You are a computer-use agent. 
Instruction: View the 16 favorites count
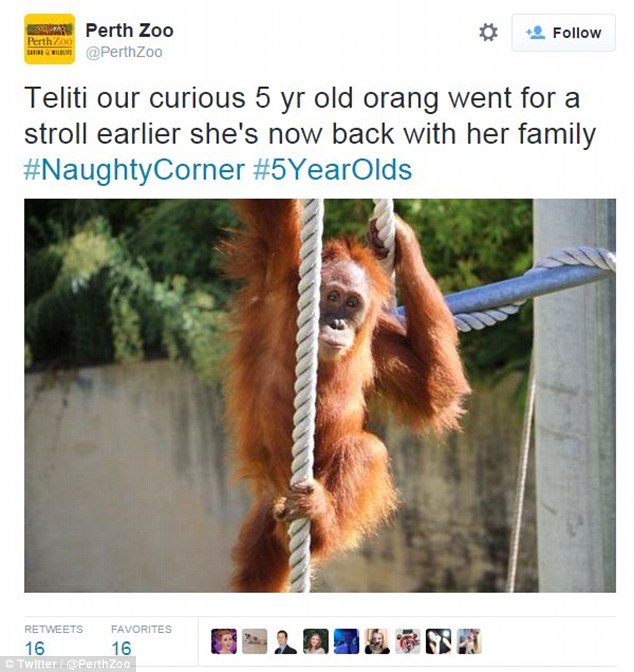coord(121,648)
